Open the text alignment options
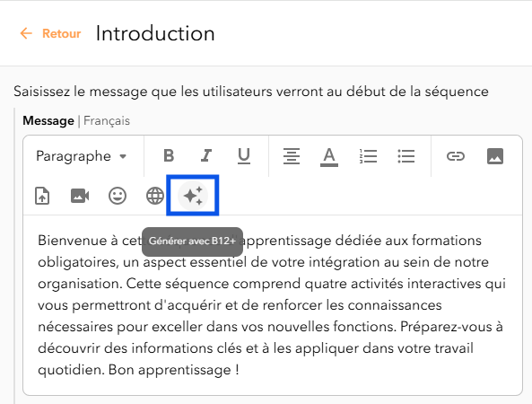Image resolution: width=532 pixels, height=404 pixels. coord(292,156)
